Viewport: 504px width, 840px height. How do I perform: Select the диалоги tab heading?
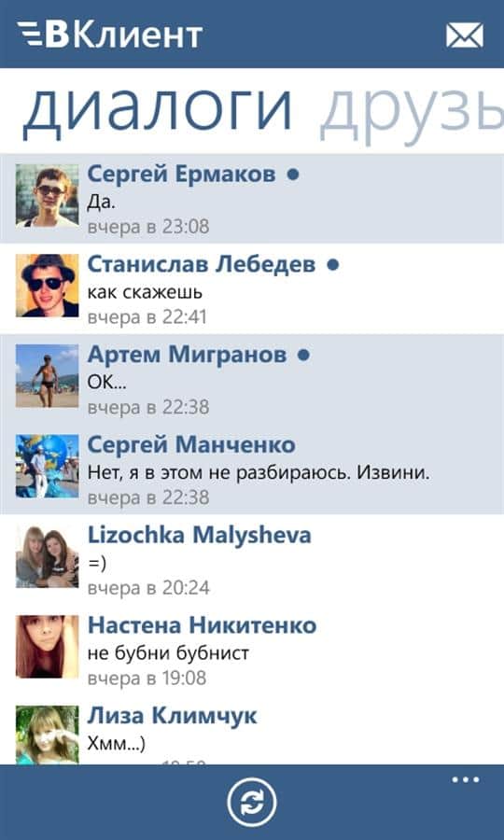[157, 112]
